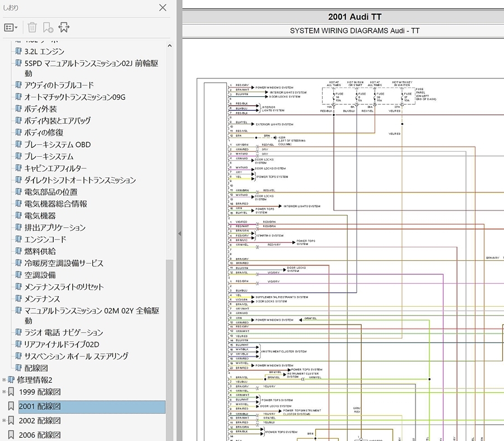
Task: Open 電気部品の位置 bookmark
Action: [51, 192]
